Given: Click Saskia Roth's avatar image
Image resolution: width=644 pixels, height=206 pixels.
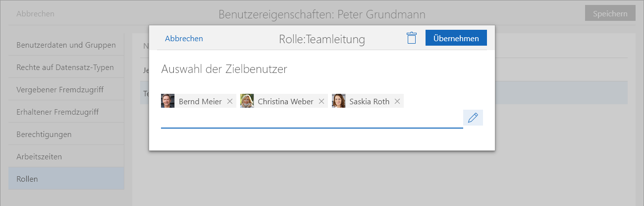Looking at the screenshot, I should tap(339, 101).
